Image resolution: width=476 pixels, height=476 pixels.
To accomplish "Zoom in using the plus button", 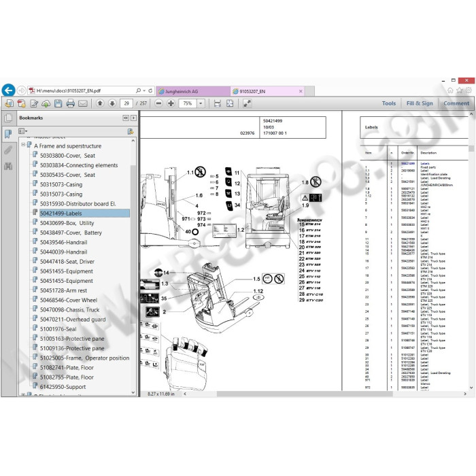I will coord(171,103).
